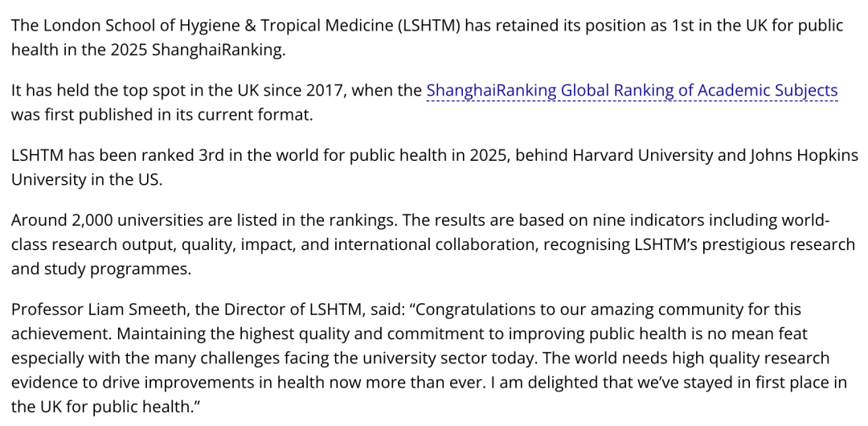Screen dimensions: 868x426
Task: Click the text "London School of Hygiene"
Action: [129, 25]
